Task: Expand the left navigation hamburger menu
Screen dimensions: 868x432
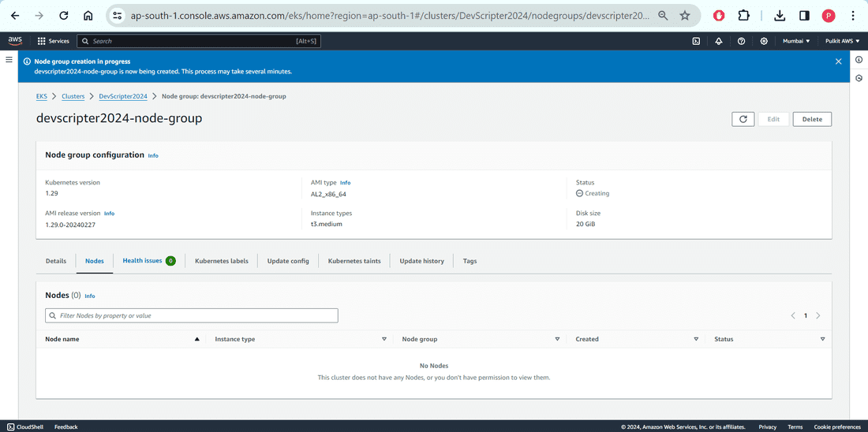Action: coord(9,60)
